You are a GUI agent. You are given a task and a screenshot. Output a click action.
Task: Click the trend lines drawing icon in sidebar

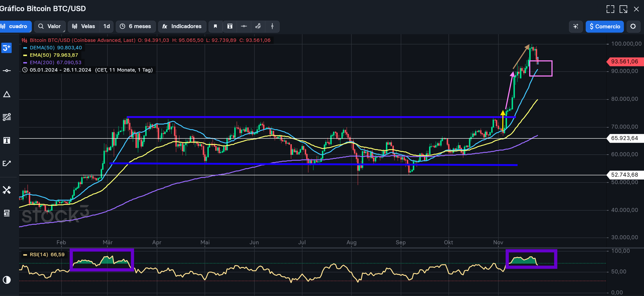click(x=7, y=117)
